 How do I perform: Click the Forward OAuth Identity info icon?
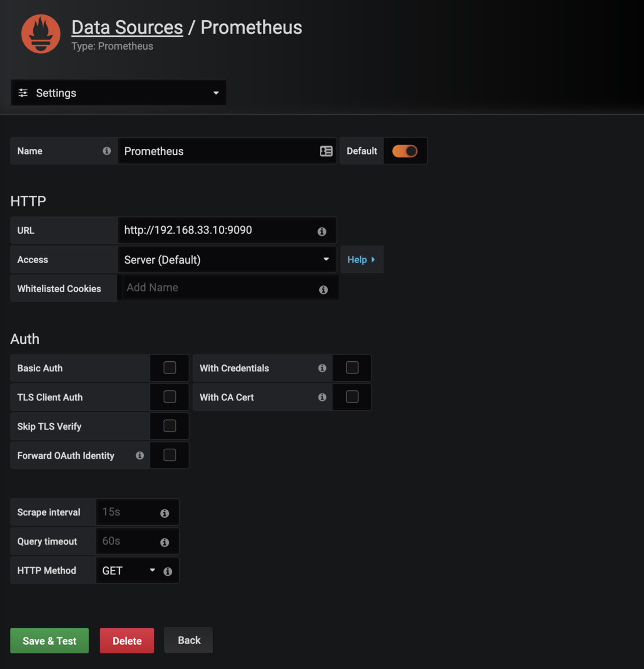click(140, 455)
